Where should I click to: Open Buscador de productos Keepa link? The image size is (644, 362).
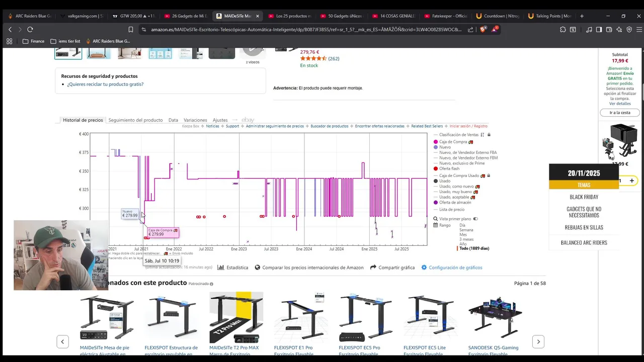pos(329,126)
